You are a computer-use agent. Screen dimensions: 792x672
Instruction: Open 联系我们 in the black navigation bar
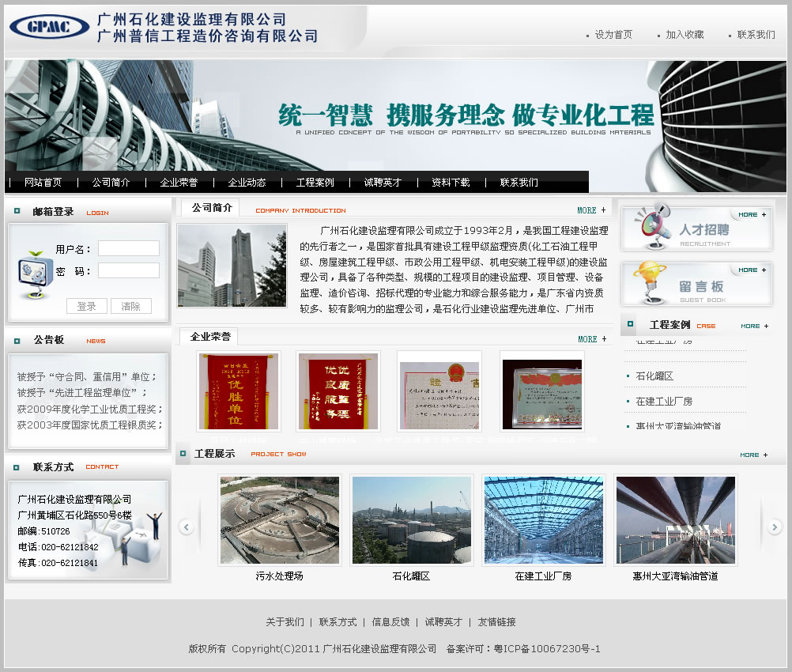[519, 183]
